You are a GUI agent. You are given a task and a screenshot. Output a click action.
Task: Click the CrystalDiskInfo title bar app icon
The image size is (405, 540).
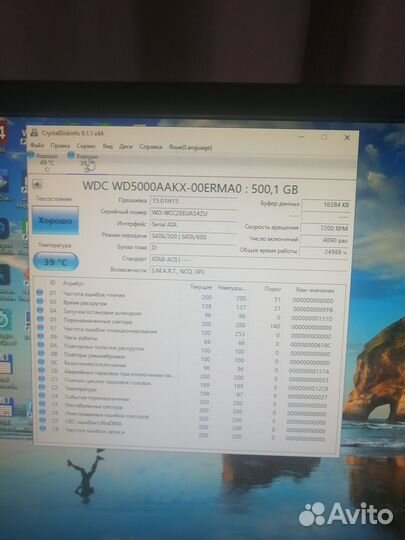(x=34, y=133)
